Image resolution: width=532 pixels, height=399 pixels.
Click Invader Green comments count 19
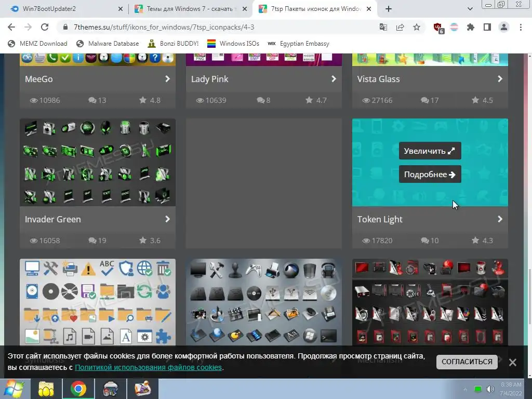coord(97,241)
